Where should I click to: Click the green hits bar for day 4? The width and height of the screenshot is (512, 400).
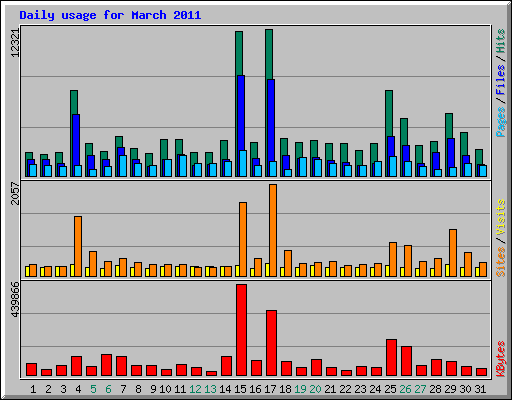(74, 102)
